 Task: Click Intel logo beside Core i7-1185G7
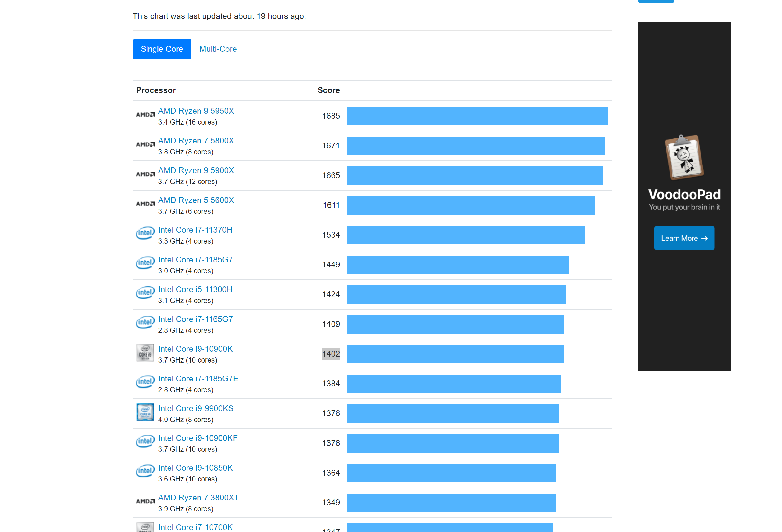145,262
